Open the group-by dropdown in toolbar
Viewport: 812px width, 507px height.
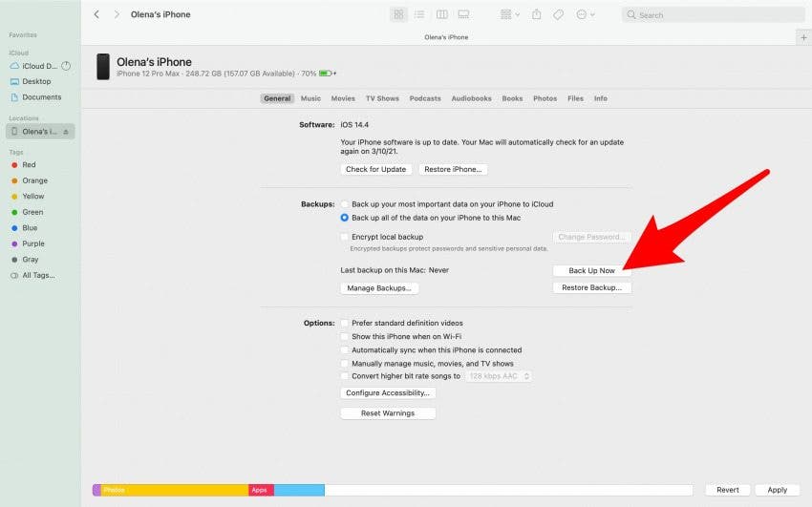tap(509, 14)
